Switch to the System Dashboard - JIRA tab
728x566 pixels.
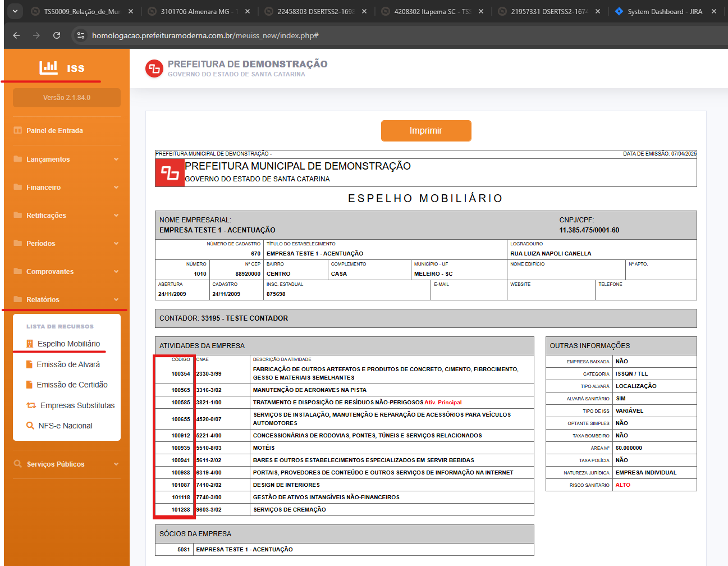click(664, 11)
